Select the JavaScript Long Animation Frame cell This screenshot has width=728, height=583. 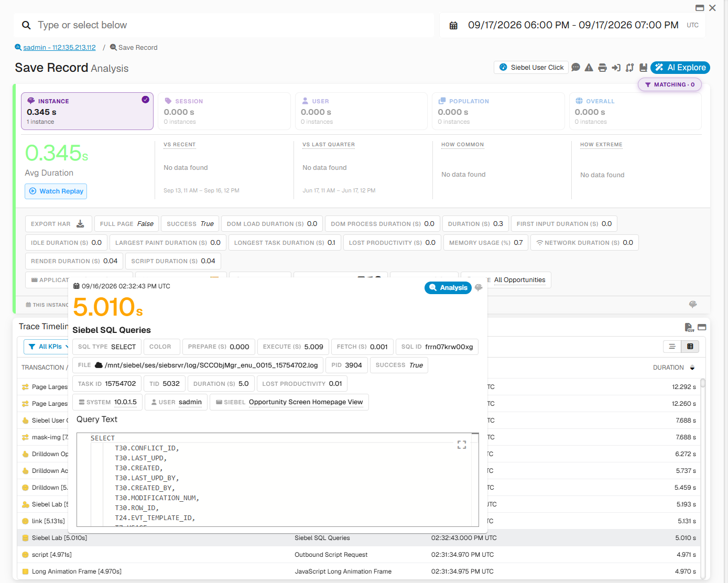343,571
